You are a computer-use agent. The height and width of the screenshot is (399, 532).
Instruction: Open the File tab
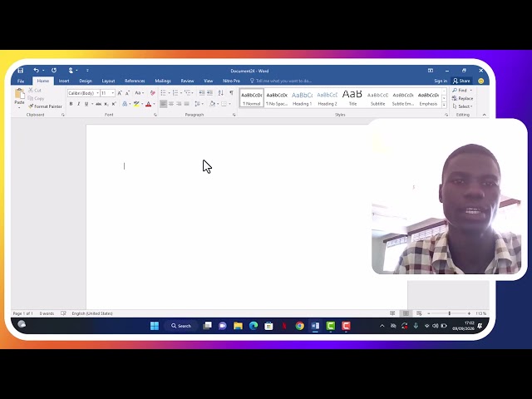(21, 81)
